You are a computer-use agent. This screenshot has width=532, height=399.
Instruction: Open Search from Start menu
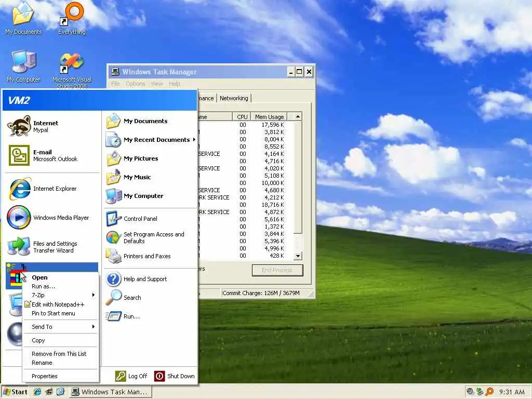(x=150, y=298)
